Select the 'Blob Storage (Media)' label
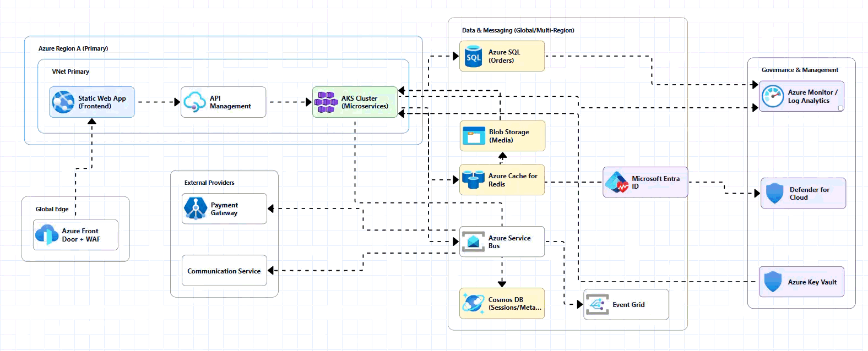Image resolution: width=868 pixels, height=351 pixels. pos(509,136)
